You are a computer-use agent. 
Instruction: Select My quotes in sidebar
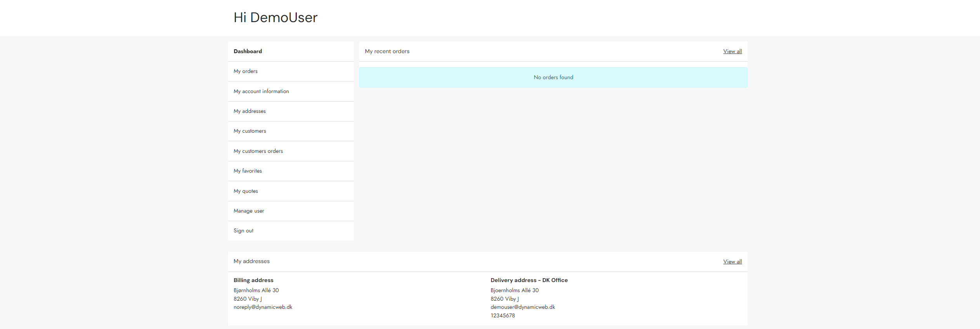tap(246, 191)
